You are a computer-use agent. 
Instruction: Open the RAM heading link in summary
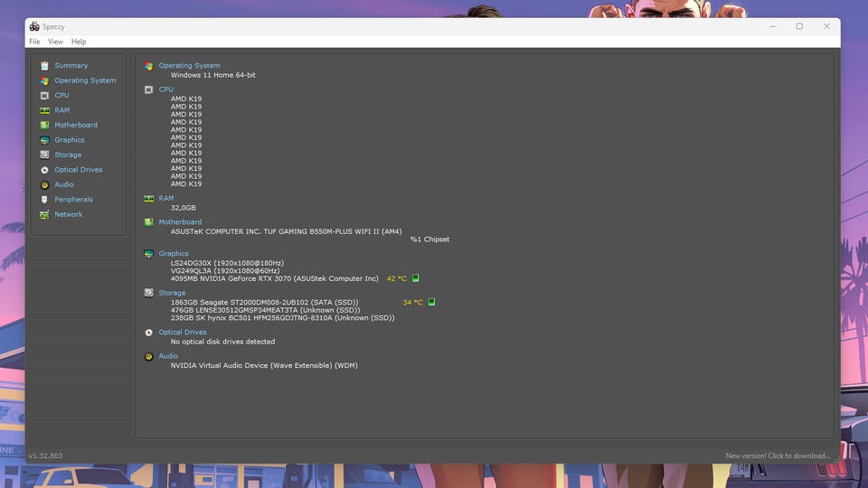point(166,198)
